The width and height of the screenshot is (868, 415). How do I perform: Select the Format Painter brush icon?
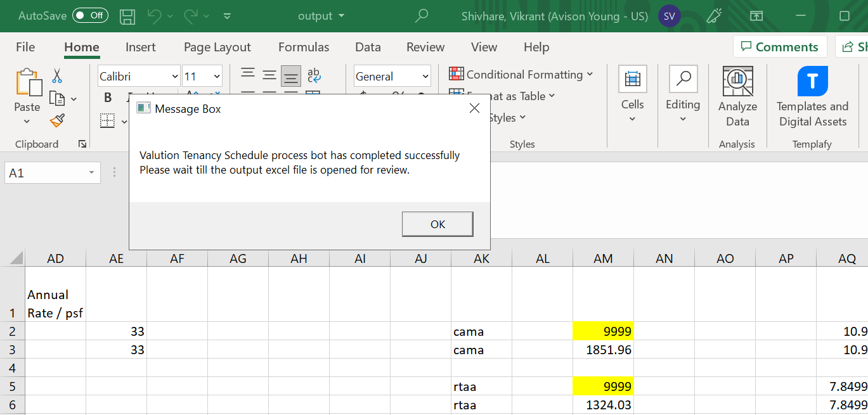58,120
